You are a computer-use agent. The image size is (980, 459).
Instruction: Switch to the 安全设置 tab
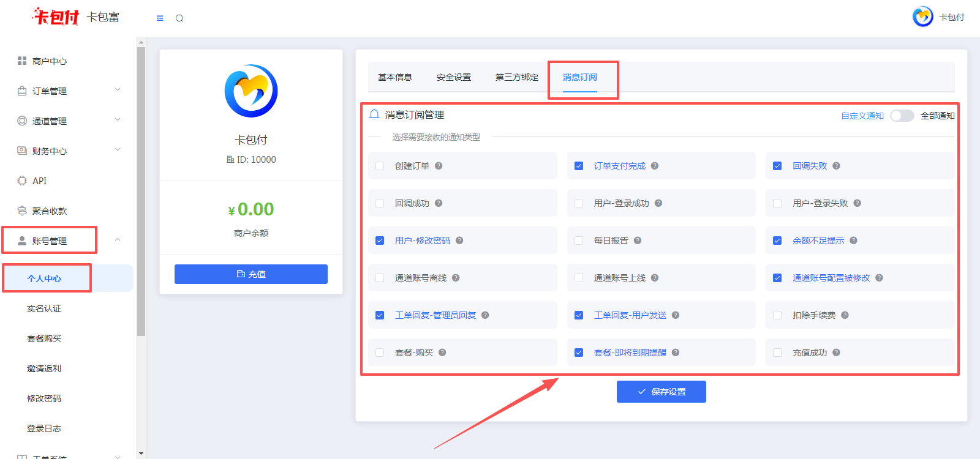[454, 77]
